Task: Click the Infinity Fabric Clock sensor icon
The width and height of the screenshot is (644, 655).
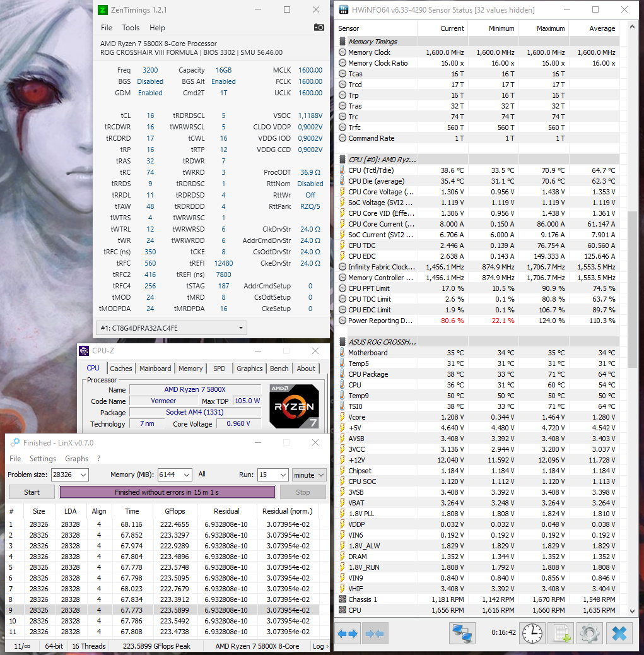Action: click(342, 266)
